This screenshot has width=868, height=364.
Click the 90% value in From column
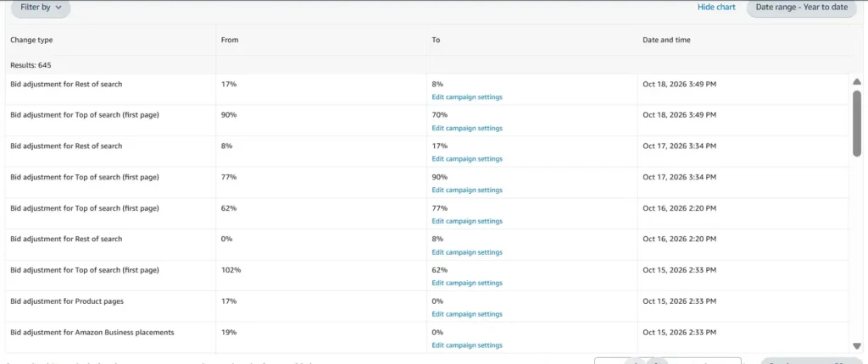(x=229, y=115)
